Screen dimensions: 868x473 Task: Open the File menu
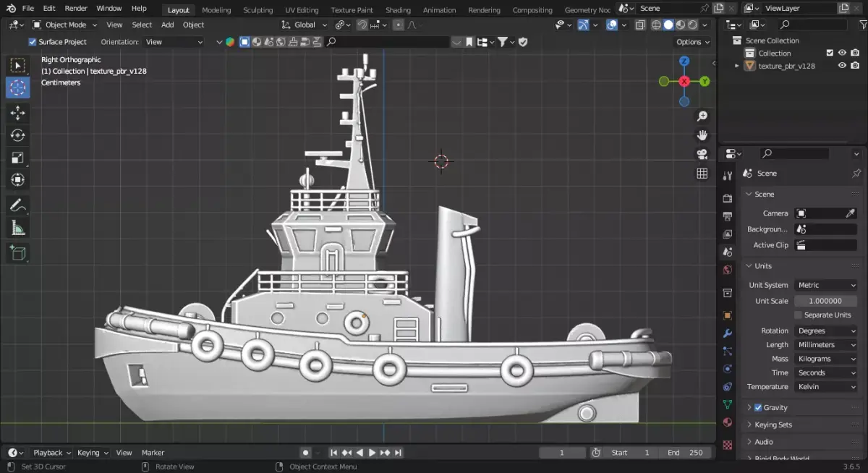[x=28, y=9]
